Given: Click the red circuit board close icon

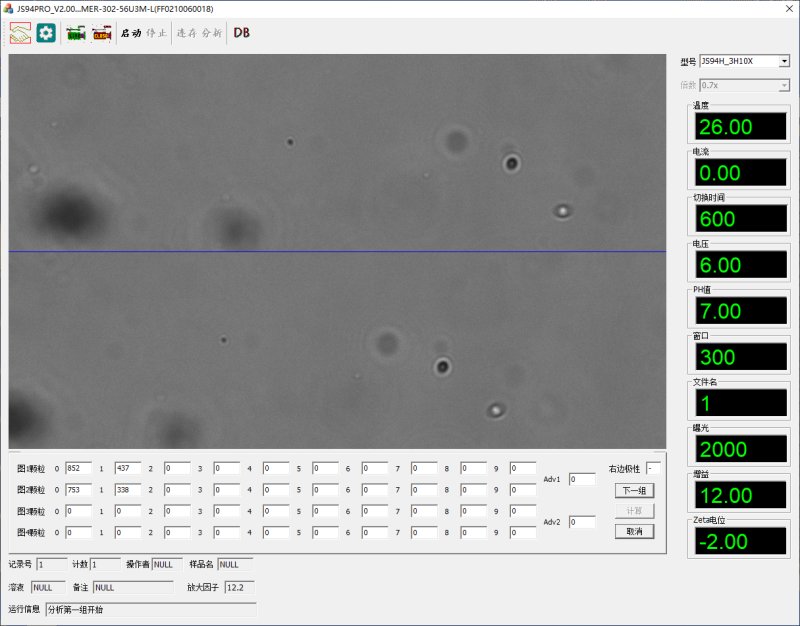Looking at the screenshot, I should click(101, 33).
